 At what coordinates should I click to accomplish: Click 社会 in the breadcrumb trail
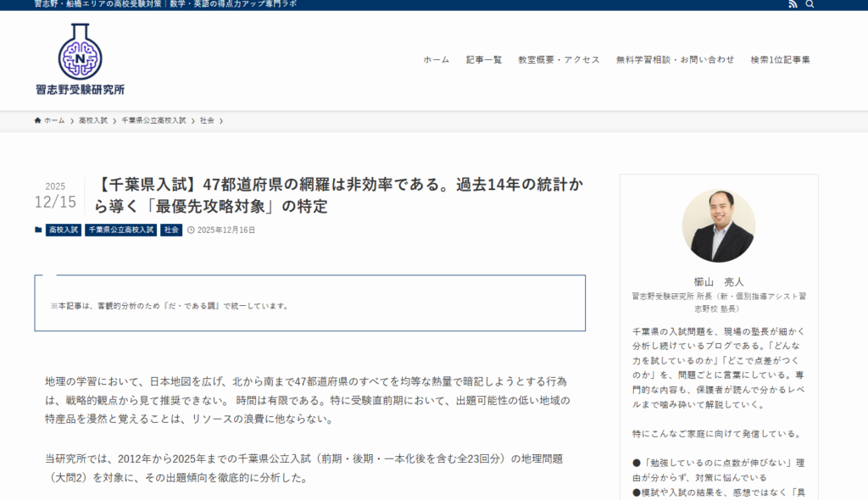(207, 120)
